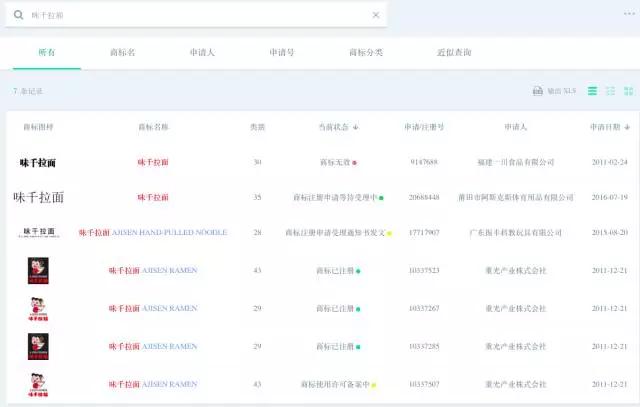Click class number 35 cell
The width and height of the screenshot is (640, 407).
(x=257, y=198)
